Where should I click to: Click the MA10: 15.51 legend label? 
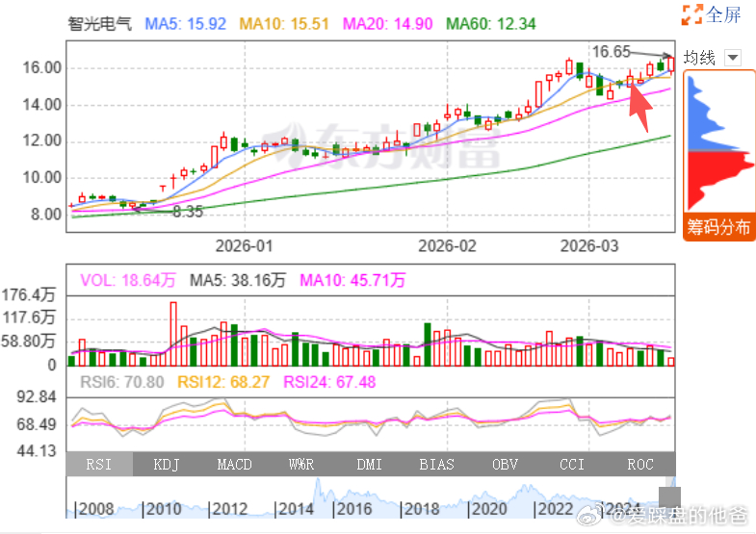click(x=284, y=24)
